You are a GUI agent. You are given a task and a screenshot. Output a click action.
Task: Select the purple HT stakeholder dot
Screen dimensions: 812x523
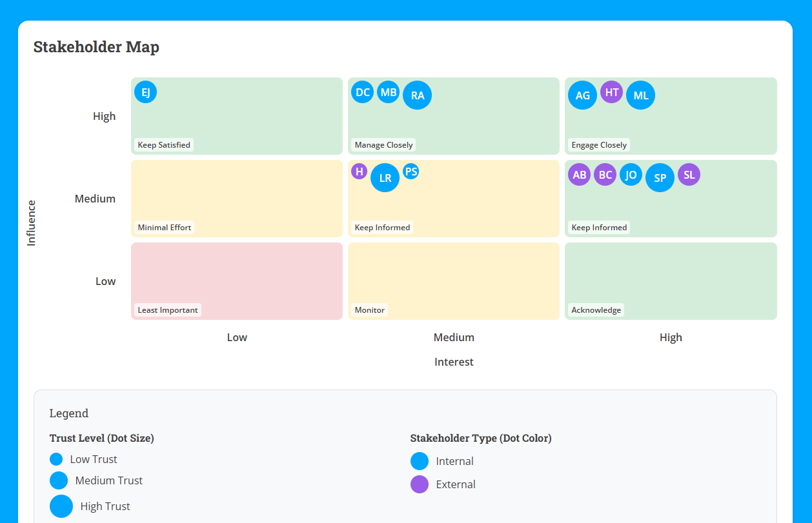[x=611, y=92]
